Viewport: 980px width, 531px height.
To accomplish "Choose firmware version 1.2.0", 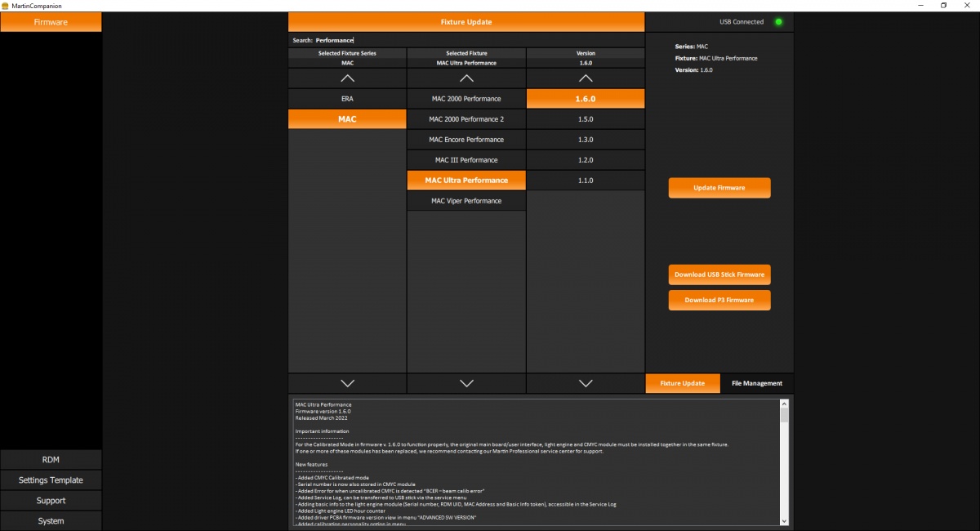I will click(x=586, y=160).
